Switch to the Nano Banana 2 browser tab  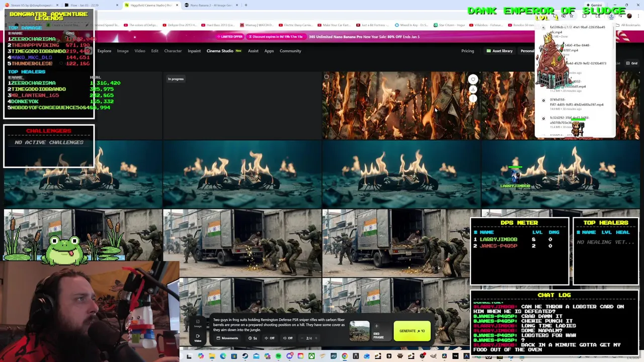click(x=210, y=5)
